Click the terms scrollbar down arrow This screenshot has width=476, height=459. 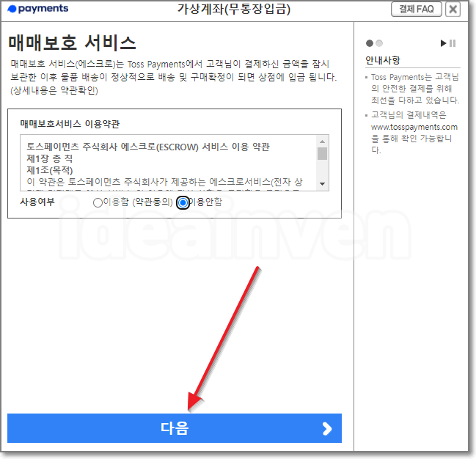pyautogui.click(x=323, y=183)
